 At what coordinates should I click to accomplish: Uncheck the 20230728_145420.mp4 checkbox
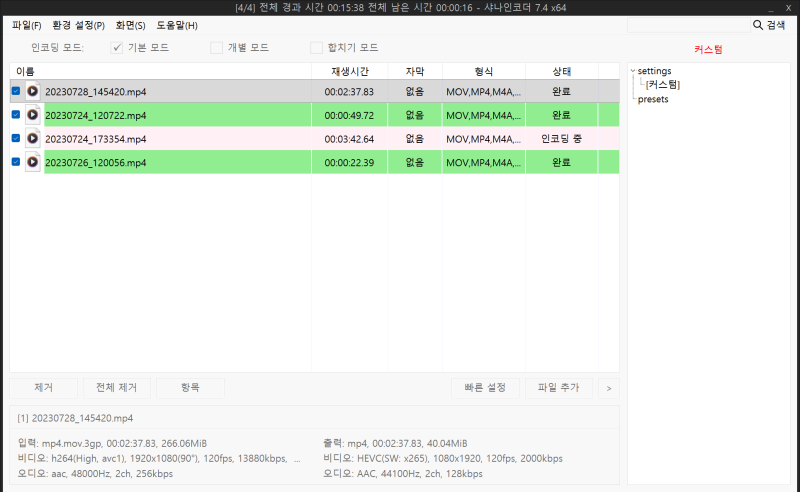pos(16,91)
